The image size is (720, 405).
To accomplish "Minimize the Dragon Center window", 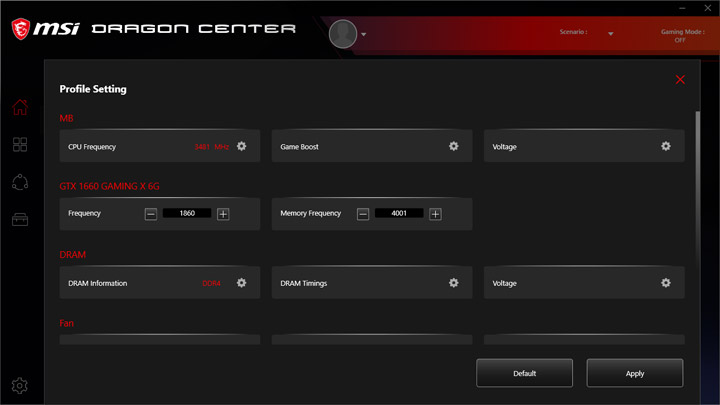I will tap(682, 8).
